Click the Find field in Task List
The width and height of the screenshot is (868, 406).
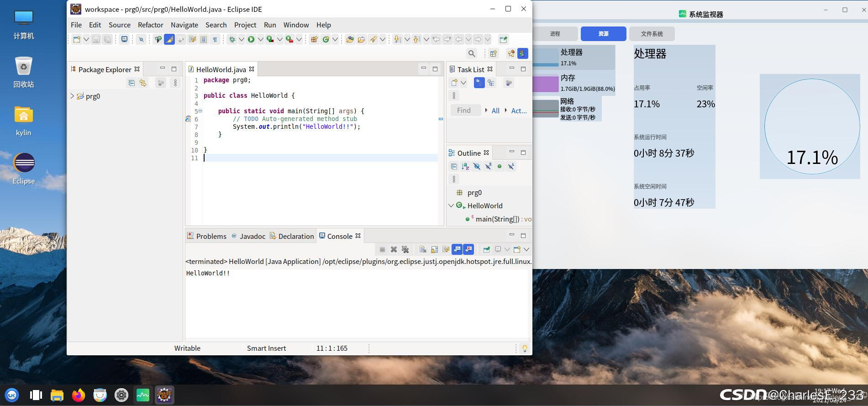466,111
